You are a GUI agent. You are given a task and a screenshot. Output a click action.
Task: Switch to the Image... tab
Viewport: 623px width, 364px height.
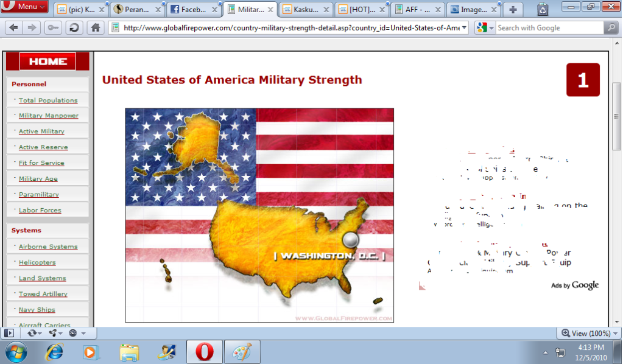click(474, 10)
